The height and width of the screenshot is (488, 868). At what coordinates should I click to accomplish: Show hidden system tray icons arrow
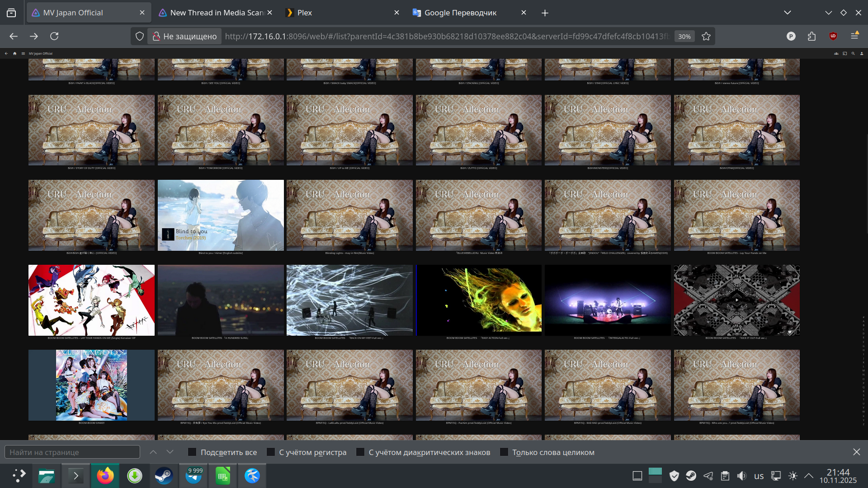point(809,476)
